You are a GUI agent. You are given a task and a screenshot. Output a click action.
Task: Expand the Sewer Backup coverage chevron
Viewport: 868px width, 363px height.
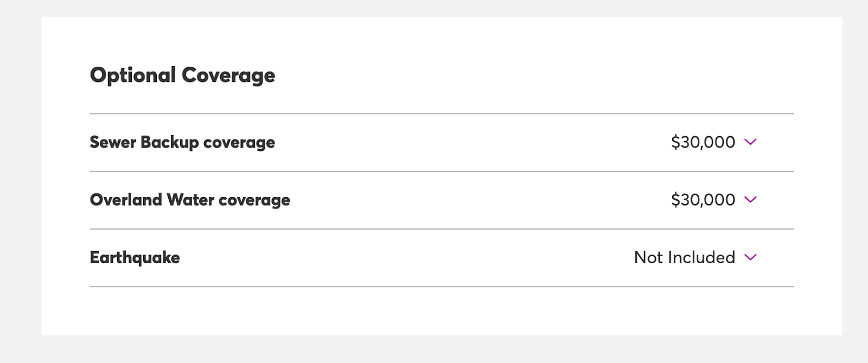[x=750, y=142]
